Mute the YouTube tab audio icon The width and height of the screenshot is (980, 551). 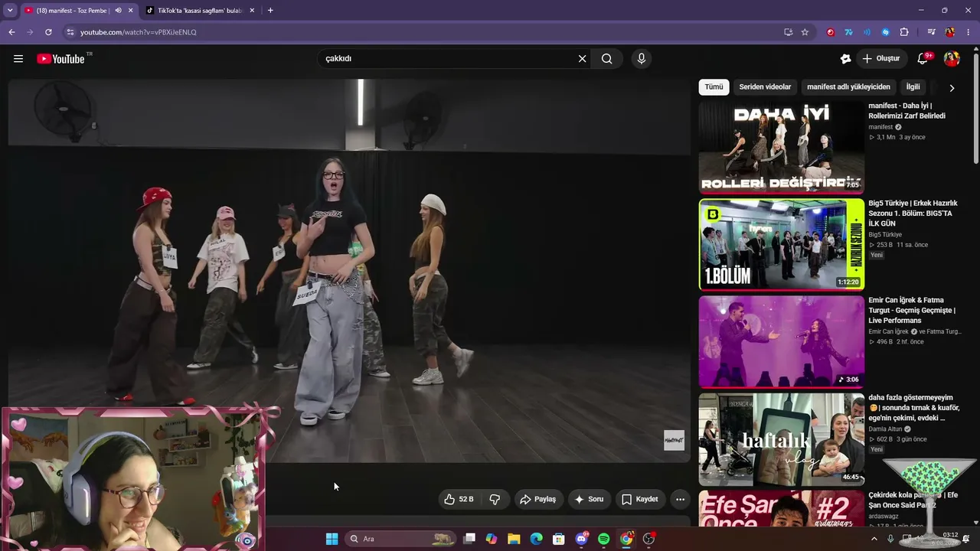click(118, 11)
